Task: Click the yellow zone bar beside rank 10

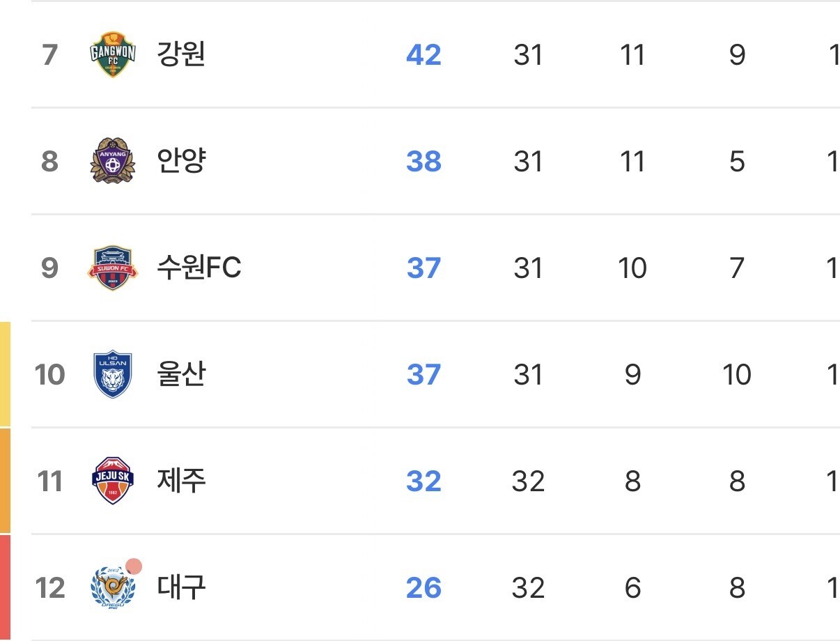Action: coord(5,373)
